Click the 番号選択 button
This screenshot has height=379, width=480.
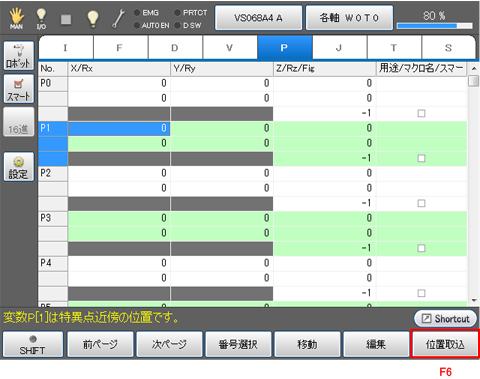click(238, 344)
